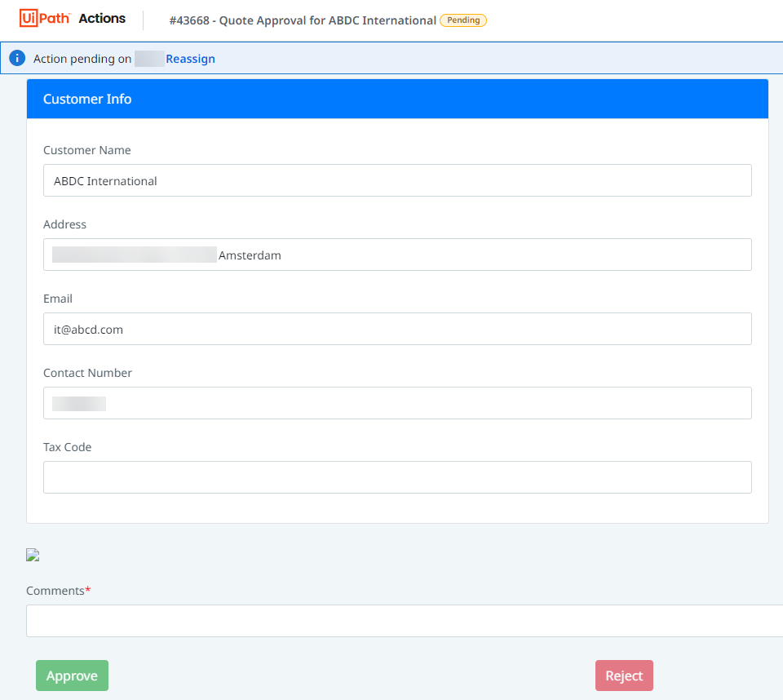This screenshot has width=783, height=700.
Task: Click the Comments label text
Action: 55,591
